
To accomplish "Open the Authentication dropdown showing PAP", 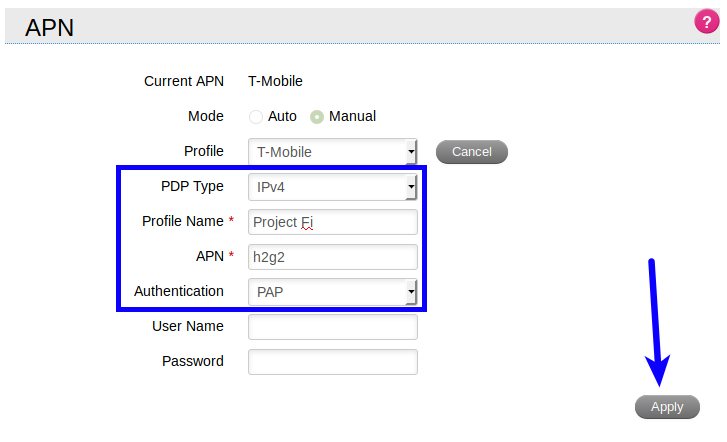I will pyautogui.click(x=332, y=292).
